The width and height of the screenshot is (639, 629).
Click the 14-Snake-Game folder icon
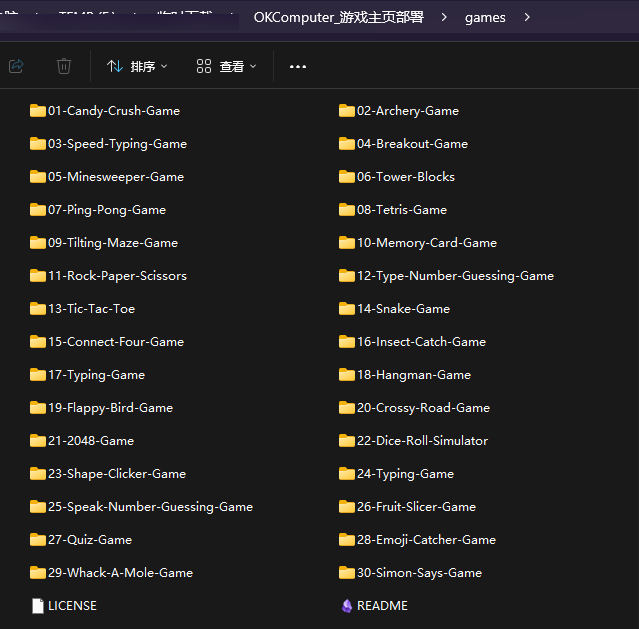[x=347, y=309]
